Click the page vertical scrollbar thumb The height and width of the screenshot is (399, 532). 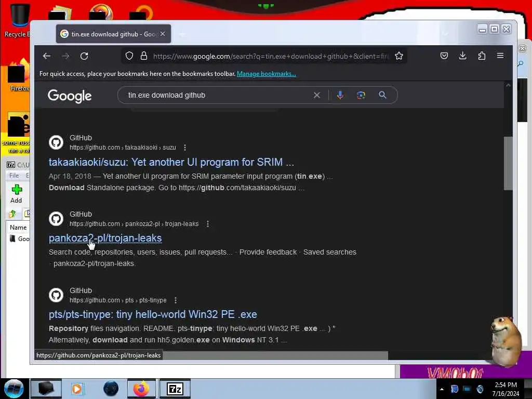coord(508,163)
